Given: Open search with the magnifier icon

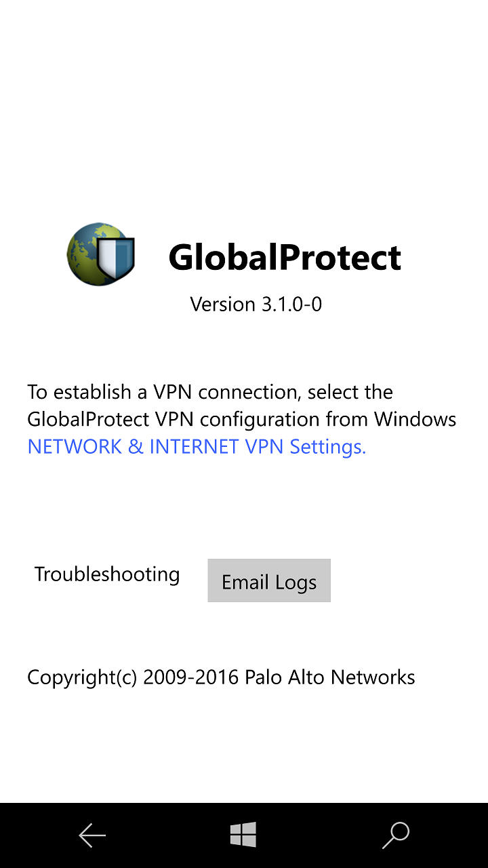Looking at the screenshot, I should point(396,835).
